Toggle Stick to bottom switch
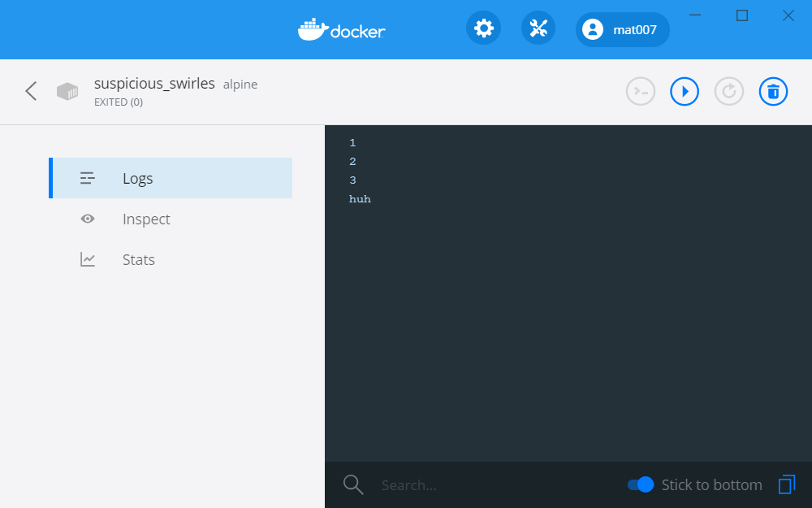Viewport: 812px width, 508px height. tap(641, 484)
